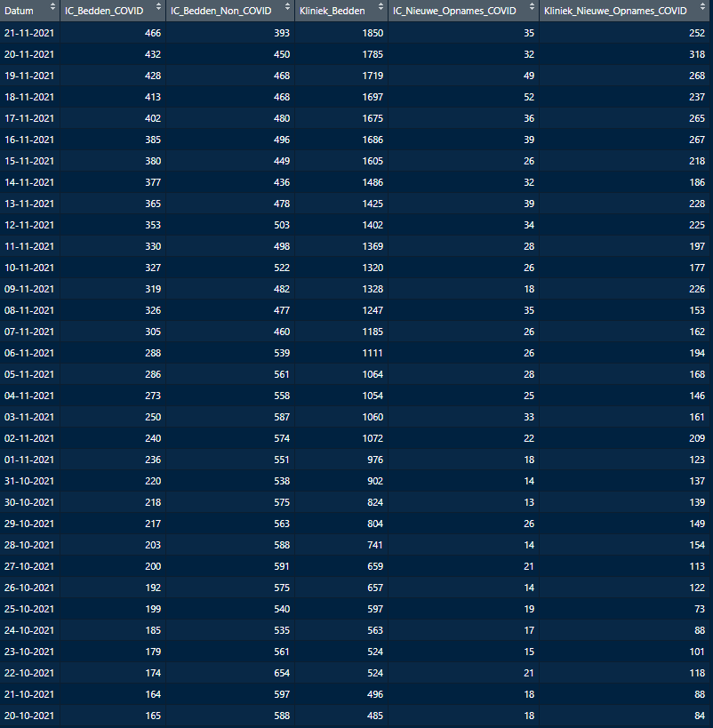
Task: Click the date cell 21-11-2021
Action: point(29,33)
